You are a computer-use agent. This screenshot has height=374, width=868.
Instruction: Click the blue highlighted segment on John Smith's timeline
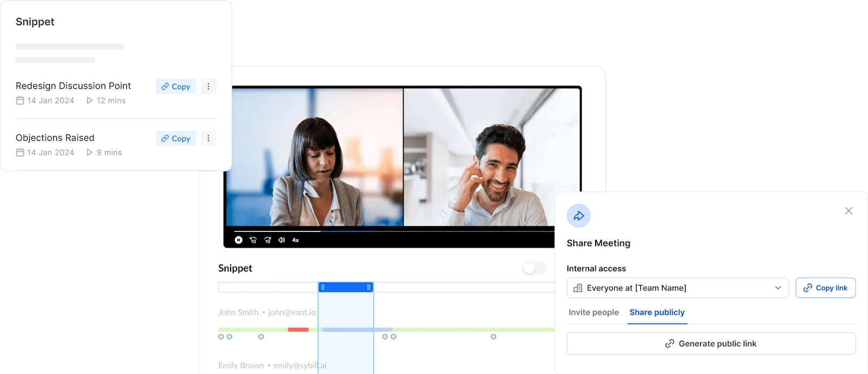[x=357, y=330]
